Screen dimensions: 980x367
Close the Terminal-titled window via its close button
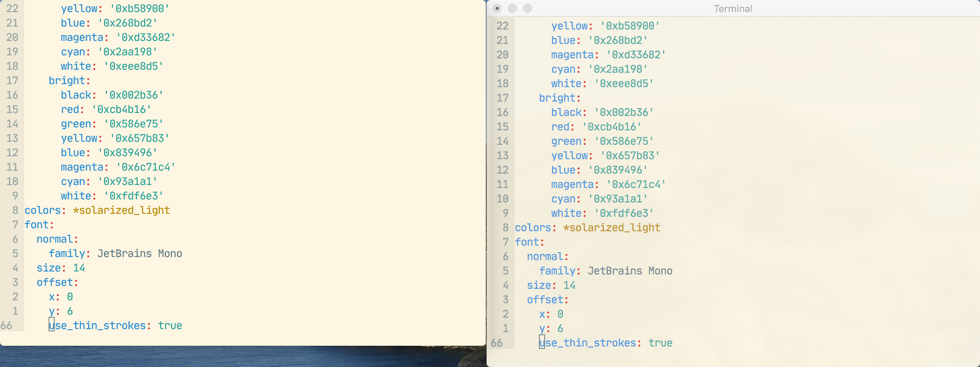497,8
